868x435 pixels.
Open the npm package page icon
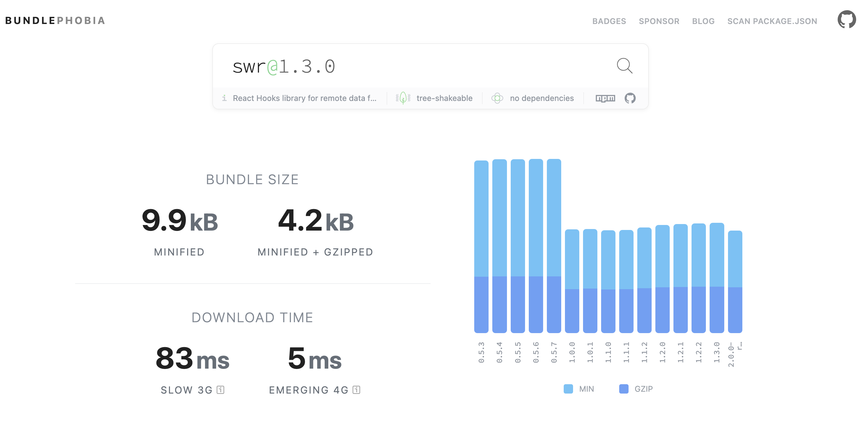[x=605, y=98]
